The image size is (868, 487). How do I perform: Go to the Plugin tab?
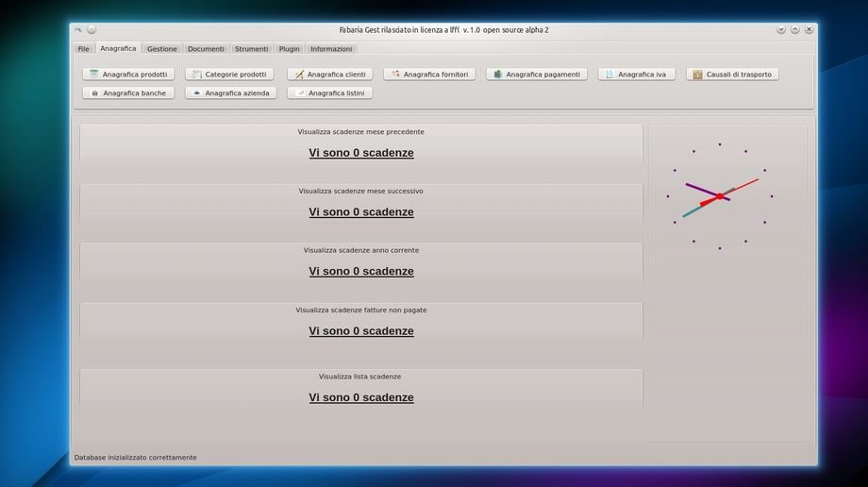click(289, 49)
